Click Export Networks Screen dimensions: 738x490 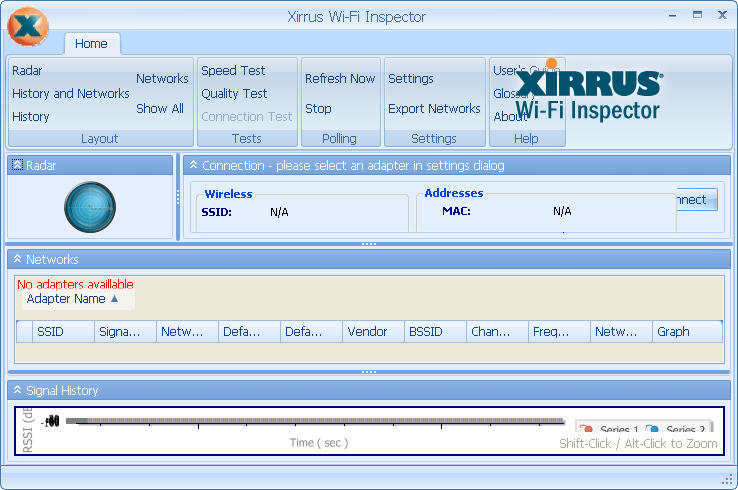(x=434, y=109)
